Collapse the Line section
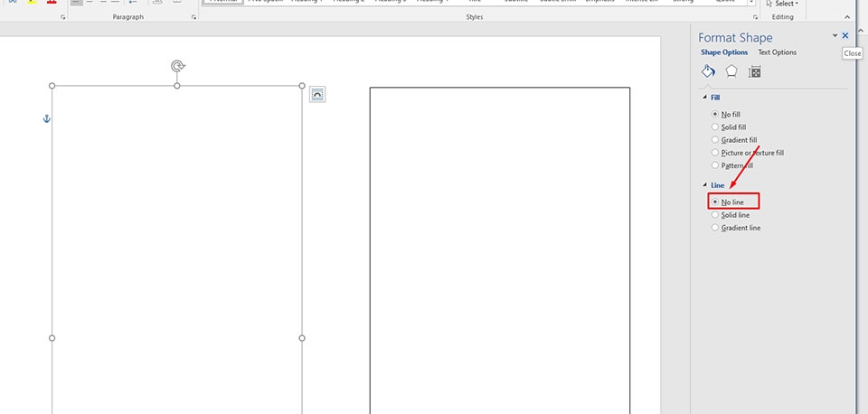The height and width of the screenshot is (414, 868). coord(704,185)
